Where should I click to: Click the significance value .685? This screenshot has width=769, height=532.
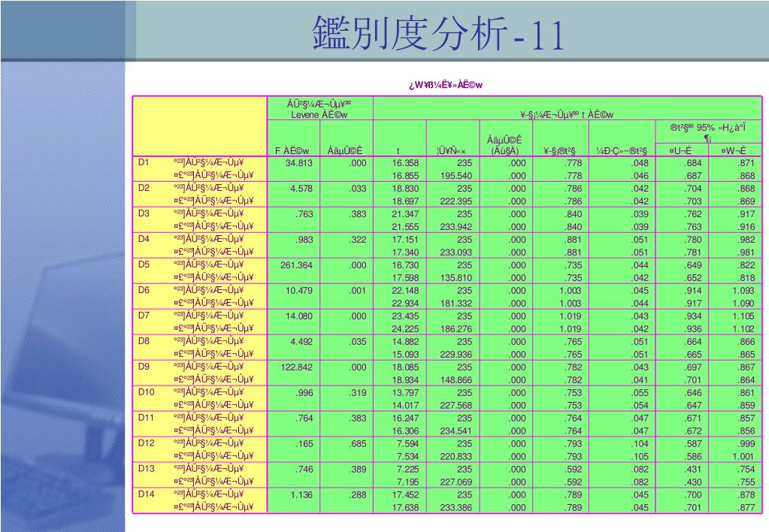tap(358, 443)
